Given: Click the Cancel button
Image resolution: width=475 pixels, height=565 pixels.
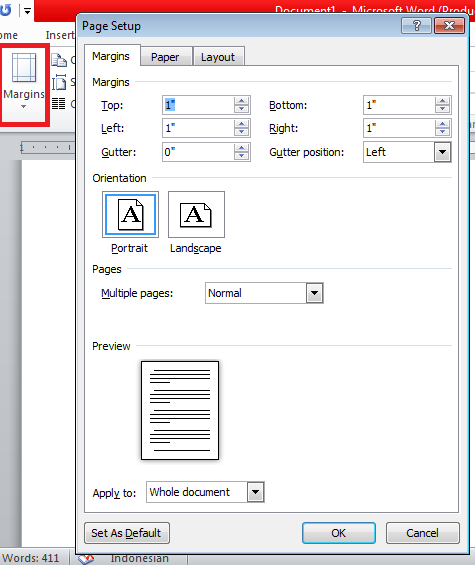Looking at the screenshot, I should pyautogui.click(x=422, y=533).
